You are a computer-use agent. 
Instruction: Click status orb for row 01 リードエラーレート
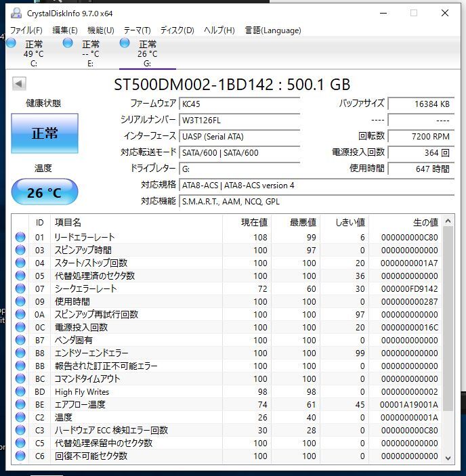[20, 237]
